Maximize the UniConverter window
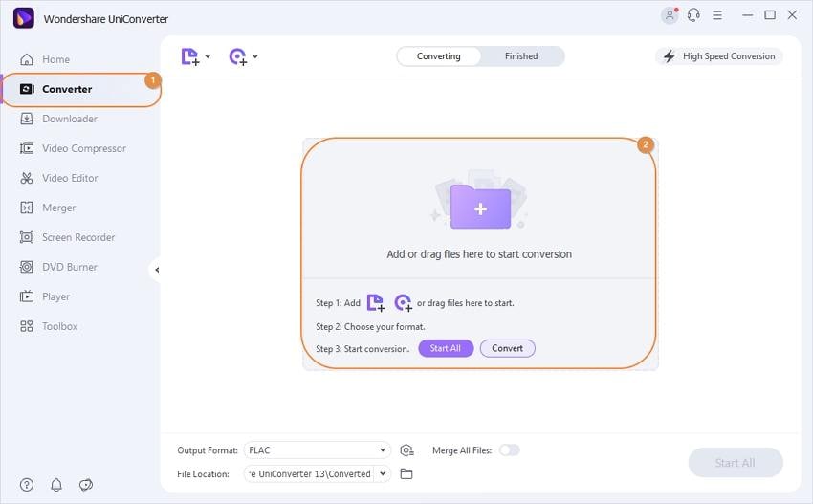This screenshot has height=504, width=813. click(x=770, y=15)
